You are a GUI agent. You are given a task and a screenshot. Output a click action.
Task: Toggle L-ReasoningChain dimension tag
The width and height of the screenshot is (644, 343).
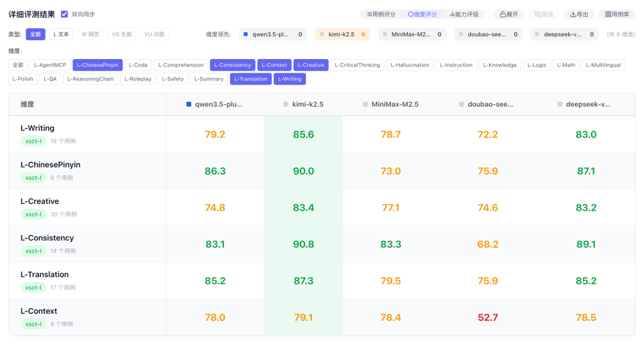tap(91, 79)
